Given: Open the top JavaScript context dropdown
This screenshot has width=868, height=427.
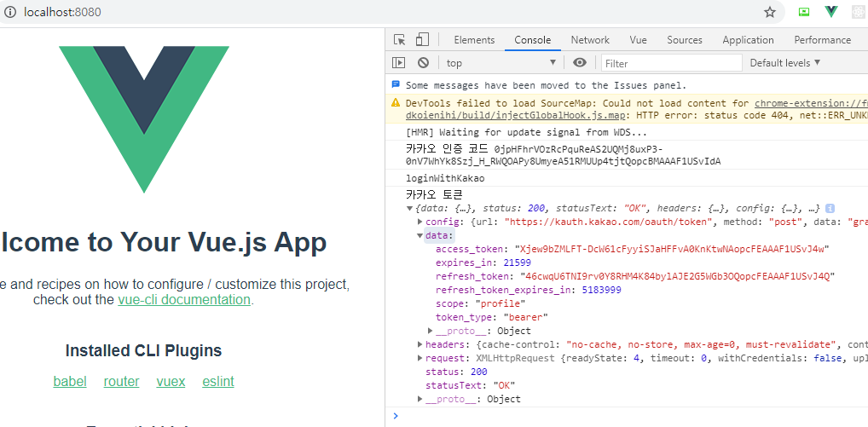Looking at the screenshot, I should point(501,62).
